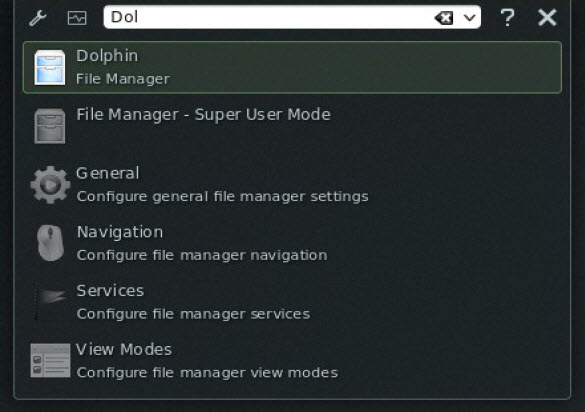Viewport: 585px width, 412px height.
Task: Click the gear icon beside General
Action: (50, 185)
